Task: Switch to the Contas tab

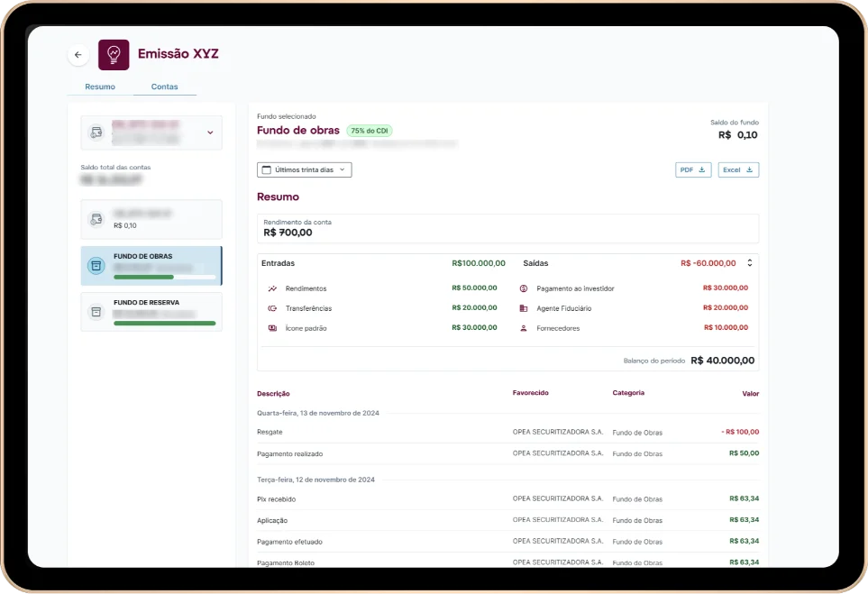Action: pos(164,87)
